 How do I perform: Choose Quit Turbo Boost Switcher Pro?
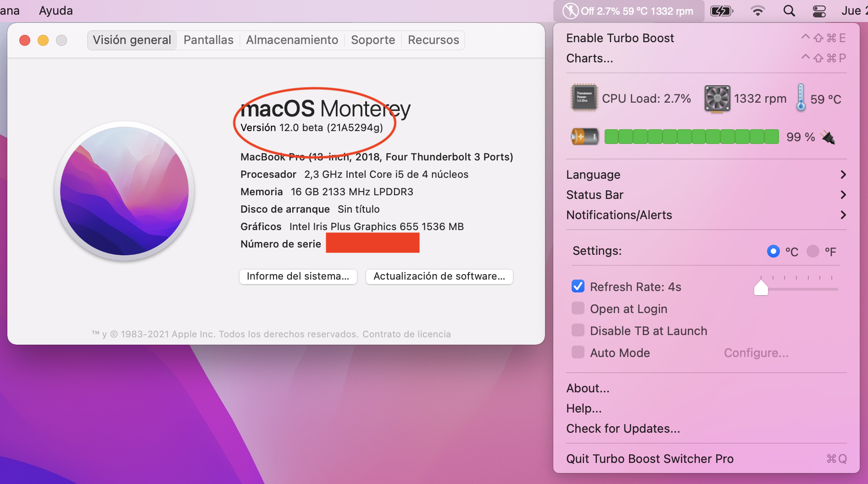(706, 459)
